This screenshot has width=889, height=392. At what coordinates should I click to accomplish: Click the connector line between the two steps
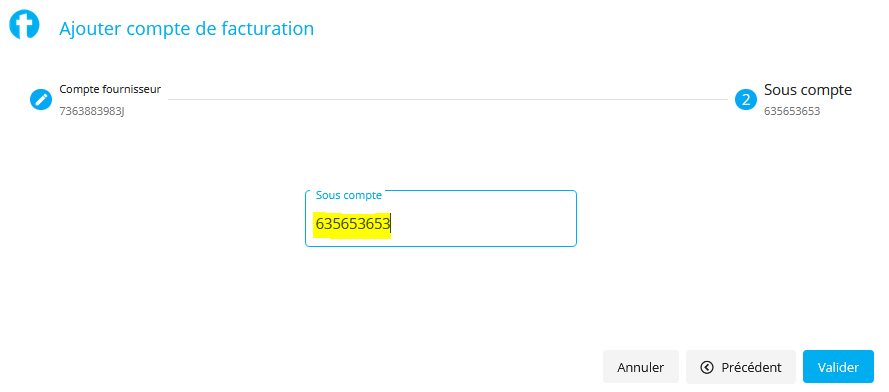(447, 99)
